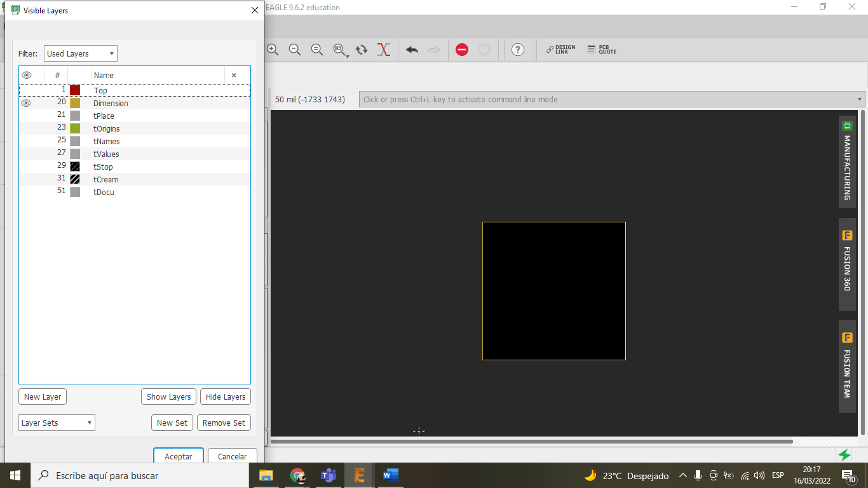The width and height of the screenshot is (868, 488).
Task: Open the Windows Start menu
Action: click(15, 475)
